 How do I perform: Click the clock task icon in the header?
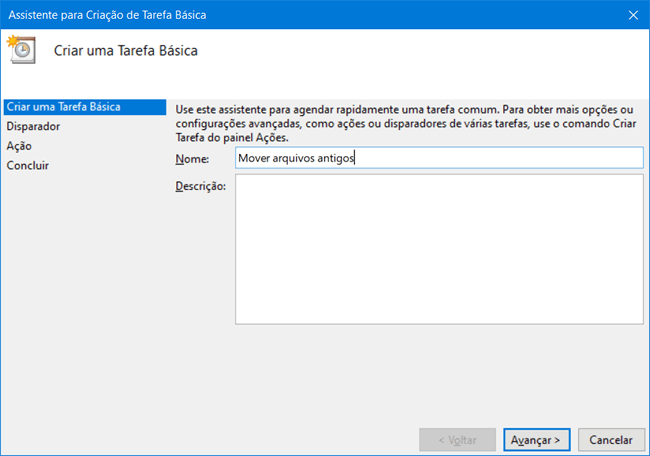pos(21,49)
